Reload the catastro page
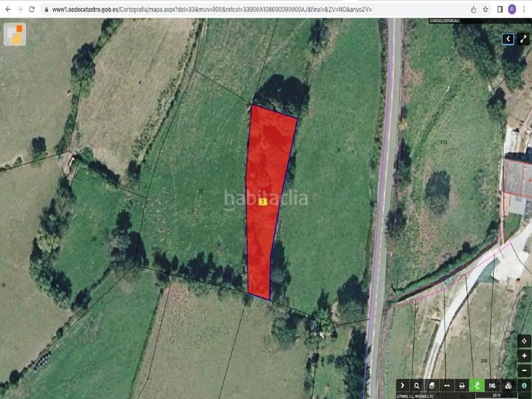This screenshot has height=399, width=532. point(31,9)
